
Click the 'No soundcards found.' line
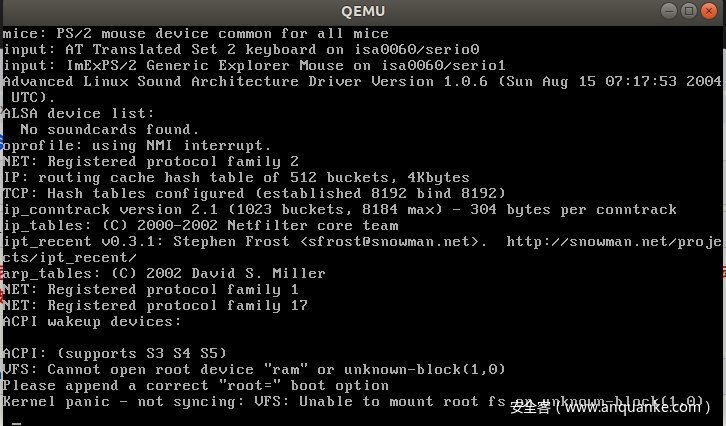pos(109,130)
